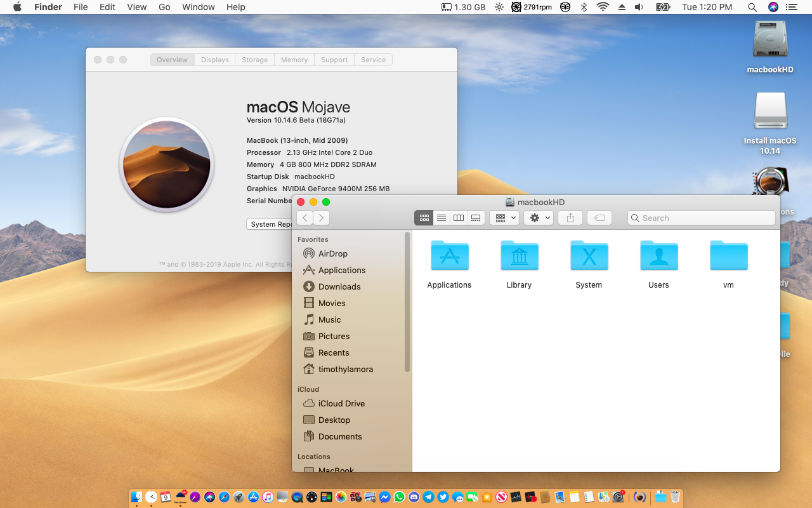The image size is (812, 508).
Task: Switch to Storage tab in About This Mac
Action: click(x=254, y=60)
